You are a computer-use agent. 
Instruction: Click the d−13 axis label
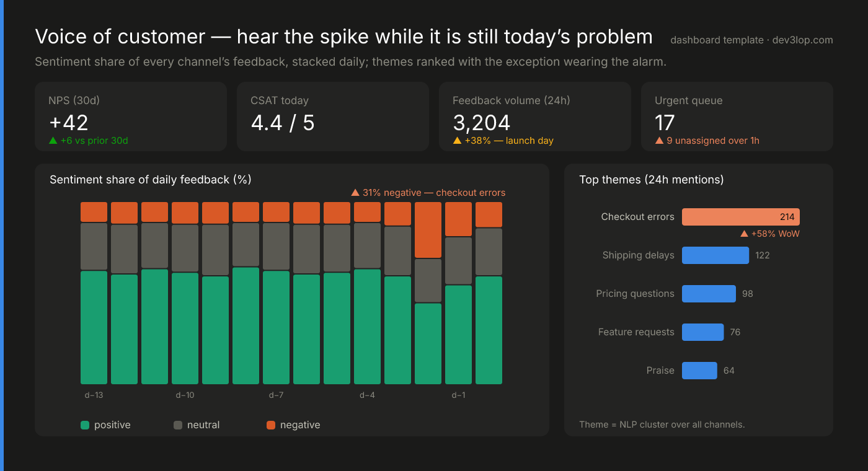pos(94,395)
